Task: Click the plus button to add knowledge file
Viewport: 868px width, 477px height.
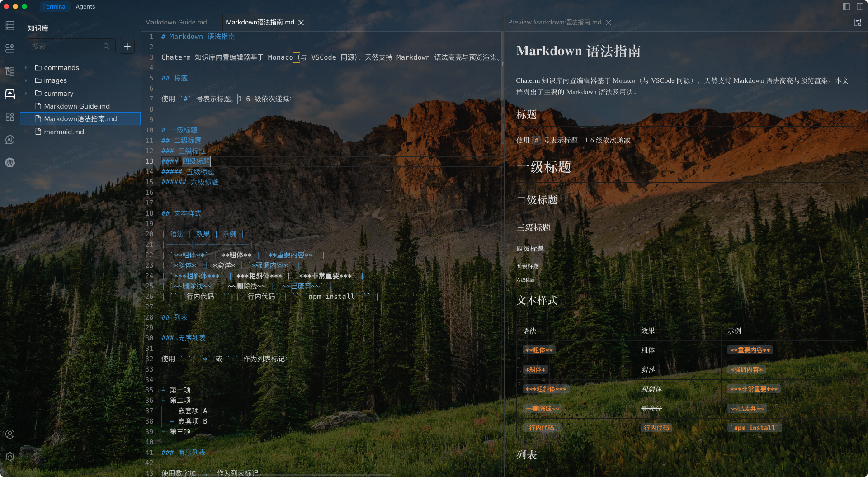Action: coord(127,46)
